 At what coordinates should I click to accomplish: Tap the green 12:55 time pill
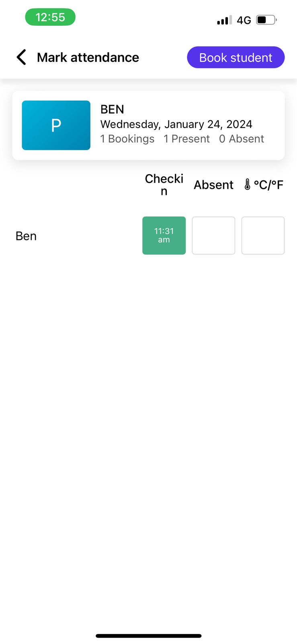coord(50,17)
